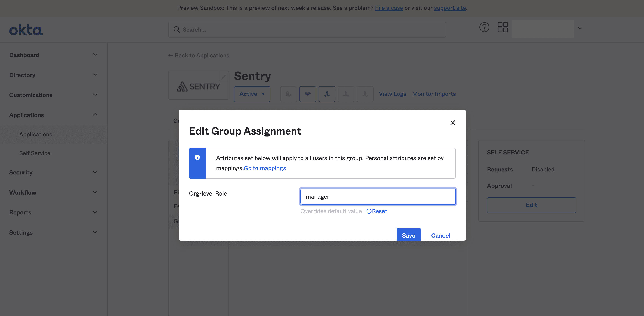
Task: Click the okta logo
Action: 26,30
